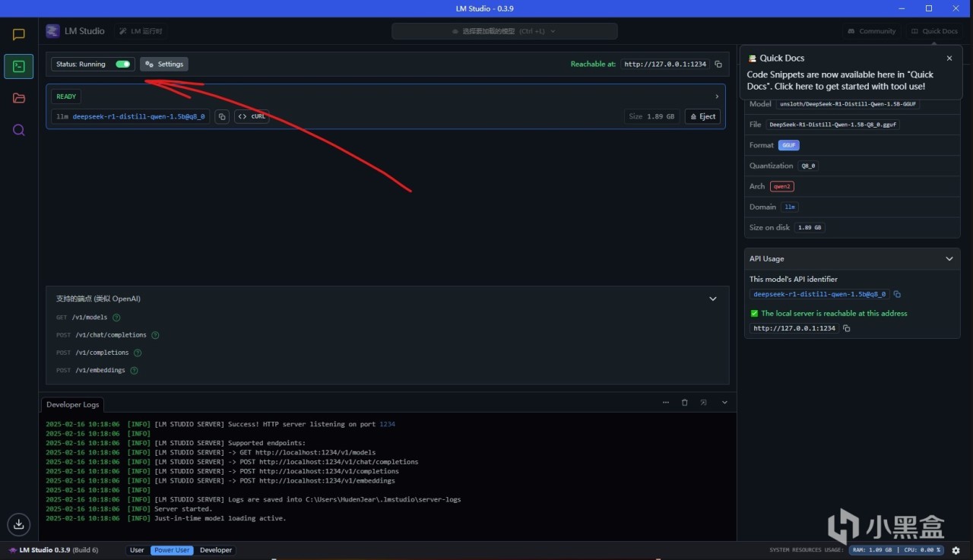Open Quick Docs in header

click(933, 31)
